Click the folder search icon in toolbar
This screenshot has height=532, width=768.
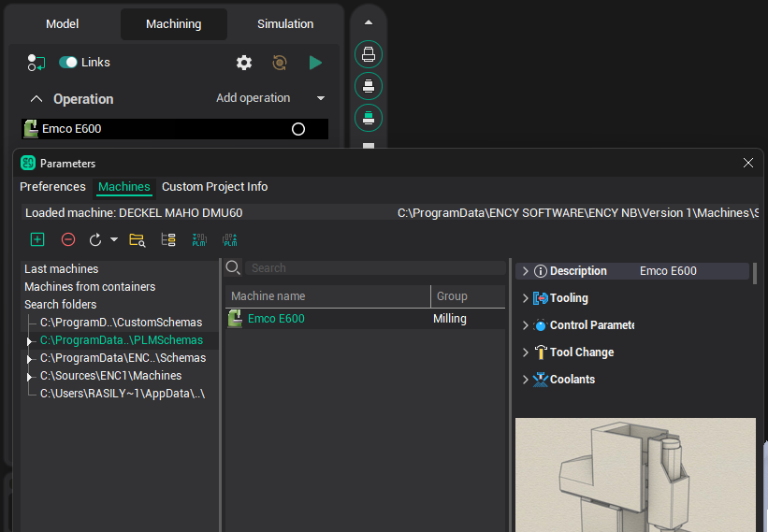coord(138,239)
